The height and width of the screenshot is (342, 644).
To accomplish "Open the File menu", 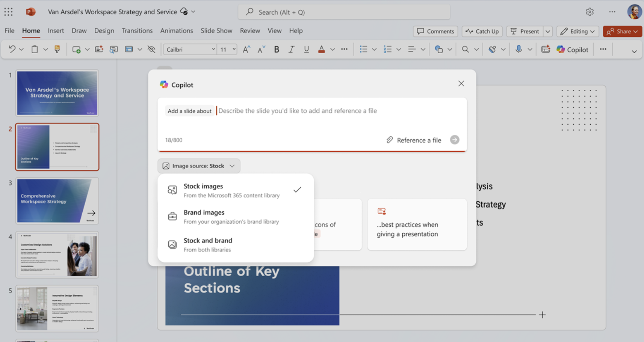I will pos(9,31).
